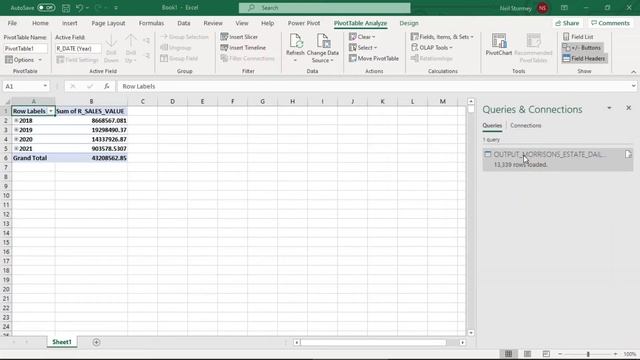Click the PivotTable Name field

tap(25, 49)
